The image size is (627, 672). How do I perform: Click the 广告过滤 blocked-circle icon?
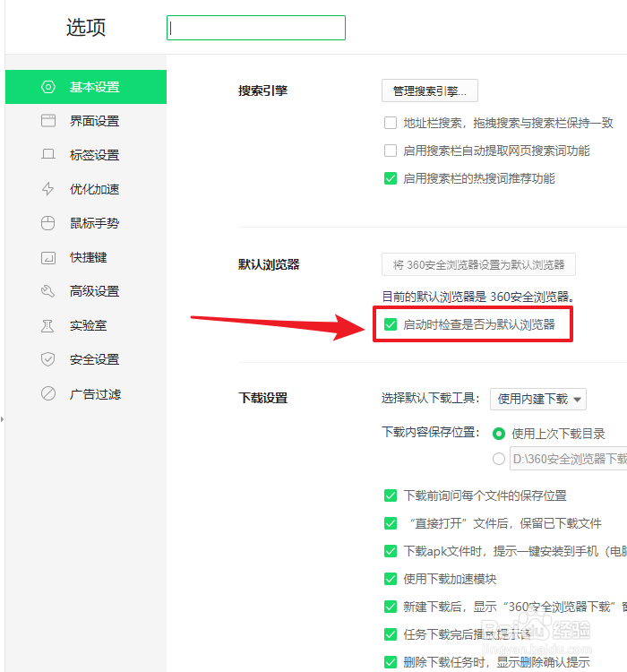pos(48,393)
